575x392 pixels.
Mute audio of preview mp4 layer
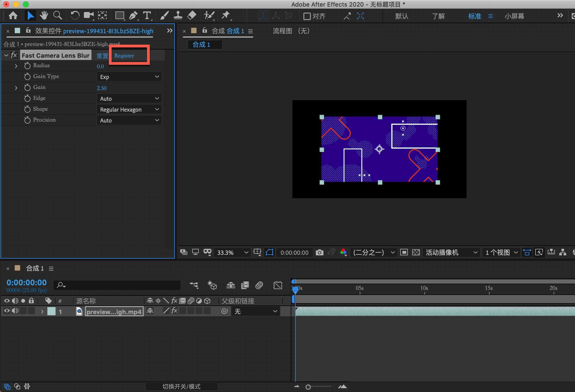15,311
